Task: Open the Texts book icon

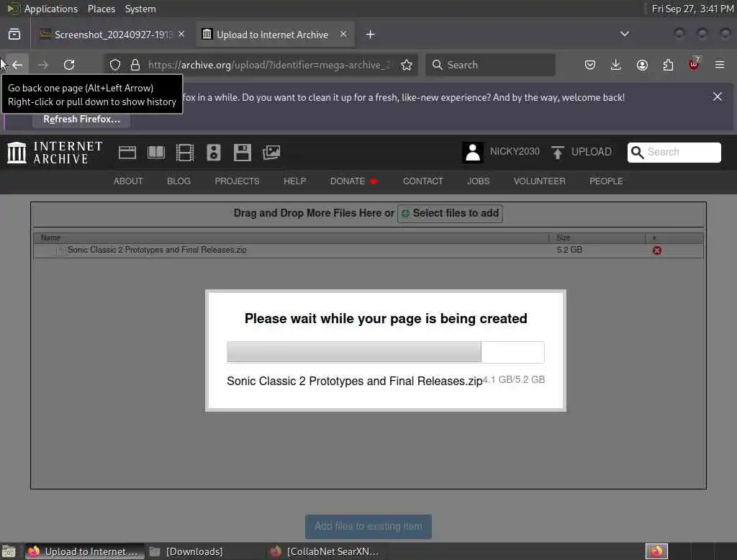Action: coord(156,153)
